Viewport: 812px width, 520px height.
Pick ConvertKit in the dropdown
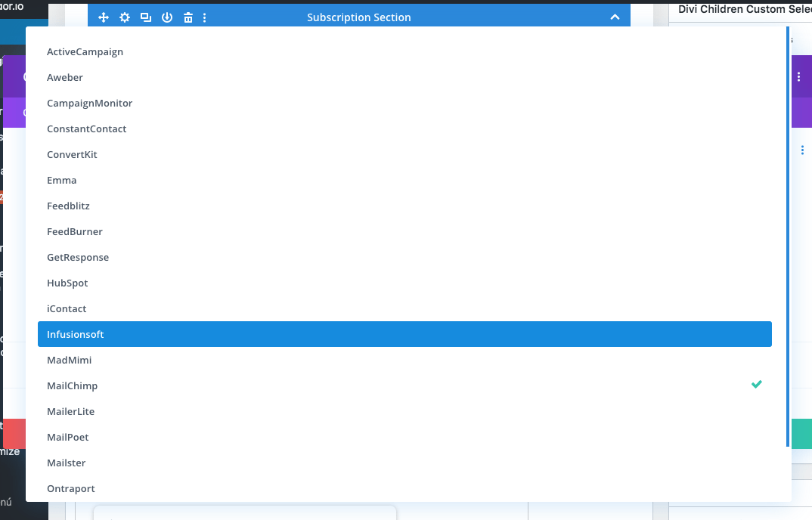pos(404,154)
